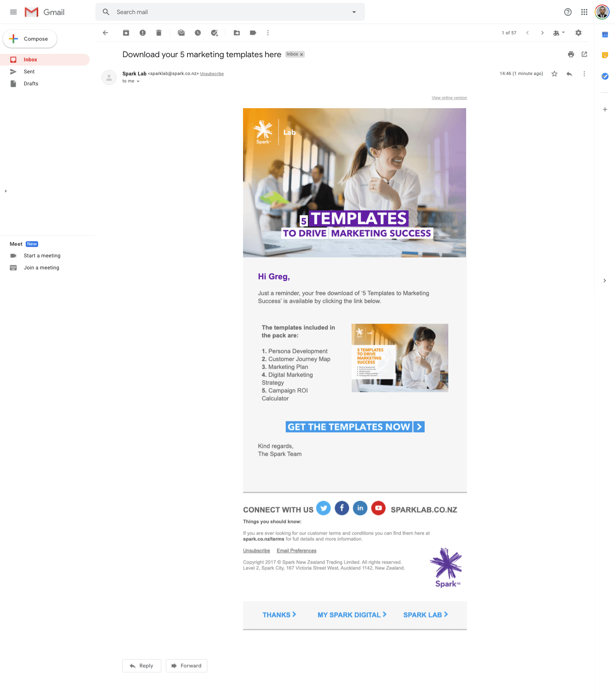Click the Reply button at the bottom of the email
615x700 pixels.
tap(142, 666)
